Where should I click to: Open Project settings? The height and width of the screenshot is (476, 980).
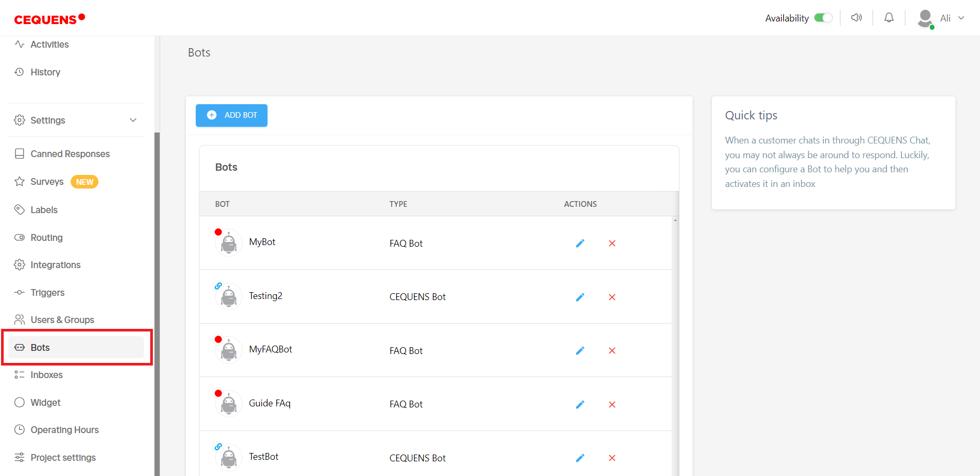[63, 458]
